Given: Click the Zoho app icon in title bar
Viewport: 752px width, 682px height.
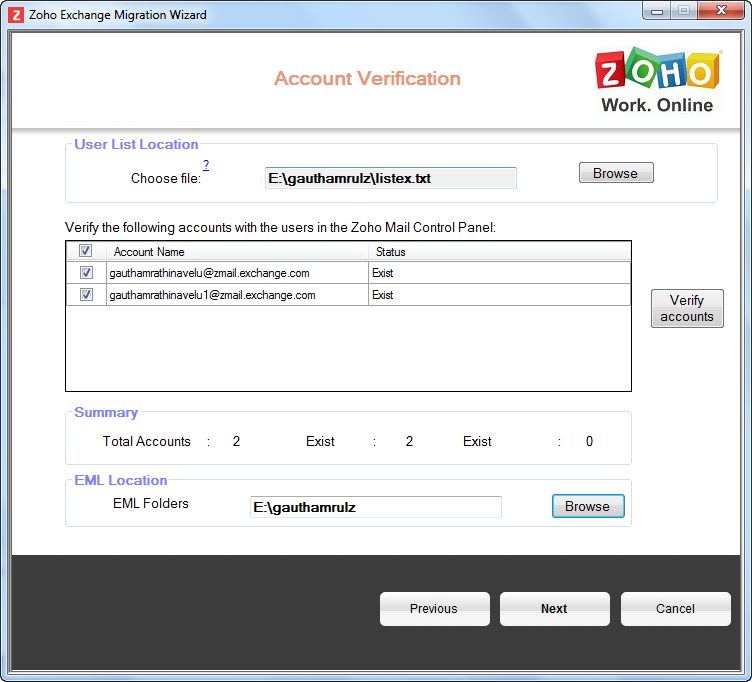Looking at the screenshot, I should [x=15, y=15].
